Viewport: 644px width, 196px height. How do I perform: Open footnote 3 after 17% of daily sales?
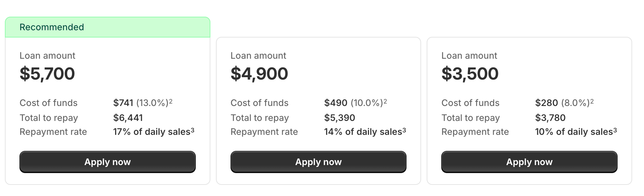point(193,130)
